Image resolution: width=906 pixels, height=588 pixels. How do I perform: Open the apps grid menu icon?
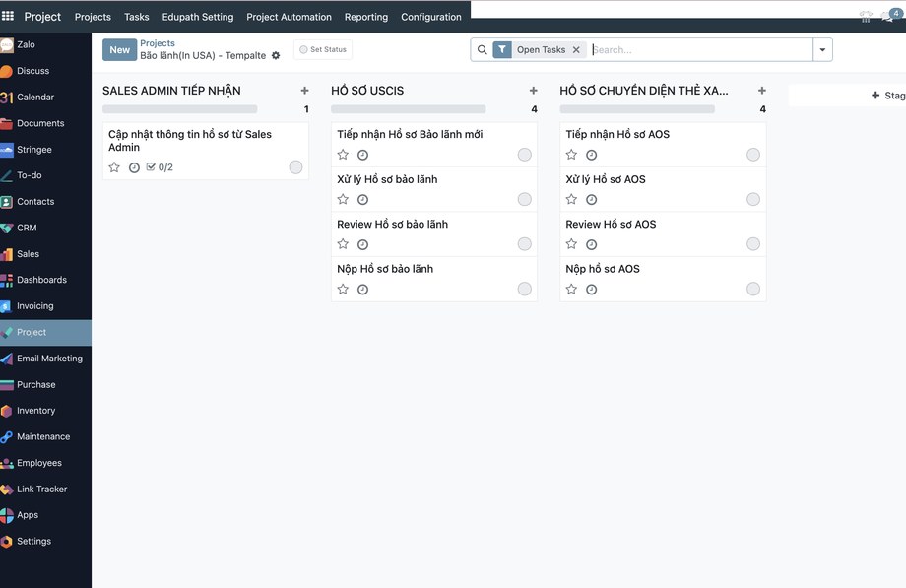click(x=8, y=16)
